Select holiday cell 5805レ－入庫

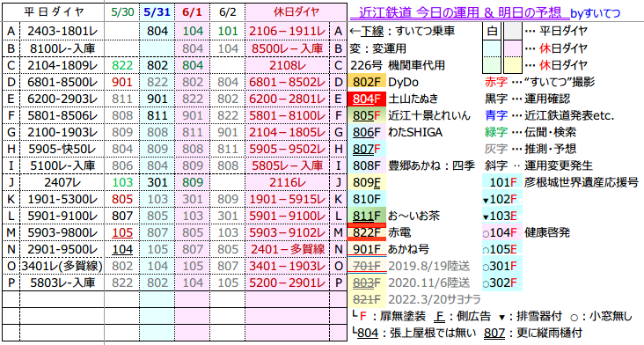point(288,166)
